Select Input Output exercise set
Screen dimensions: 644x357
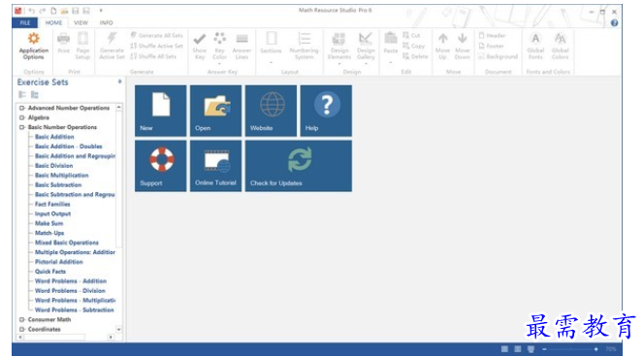52,213
